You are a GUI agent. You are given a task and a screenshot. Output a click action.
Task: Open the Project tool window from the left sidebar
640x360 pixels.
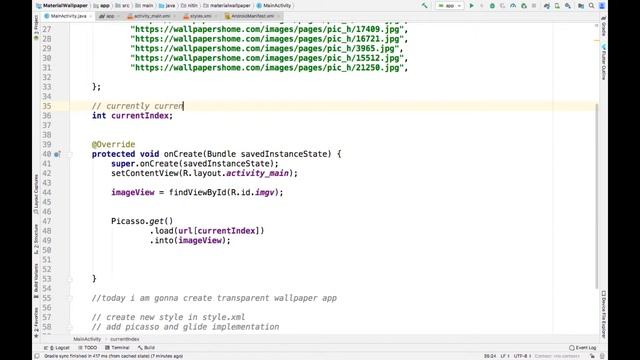pyautogui.click(x=36, y=28)
